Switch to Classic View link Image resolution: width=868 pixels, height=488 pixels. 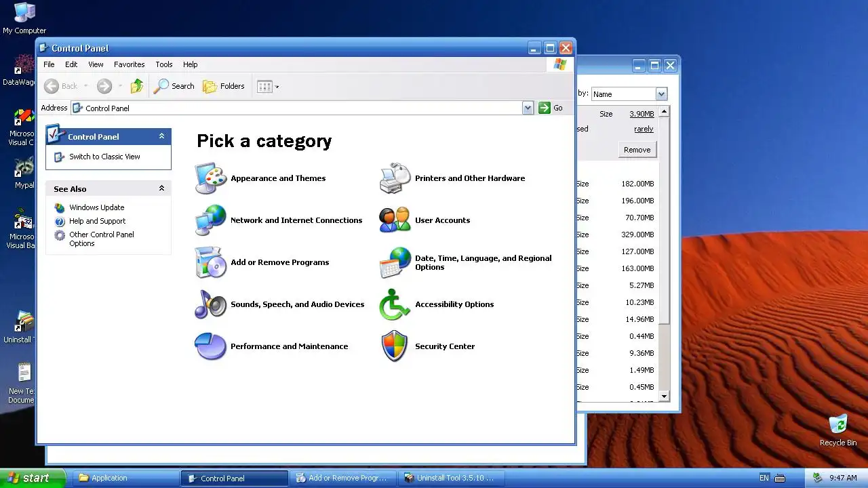(x=104, y=157)
